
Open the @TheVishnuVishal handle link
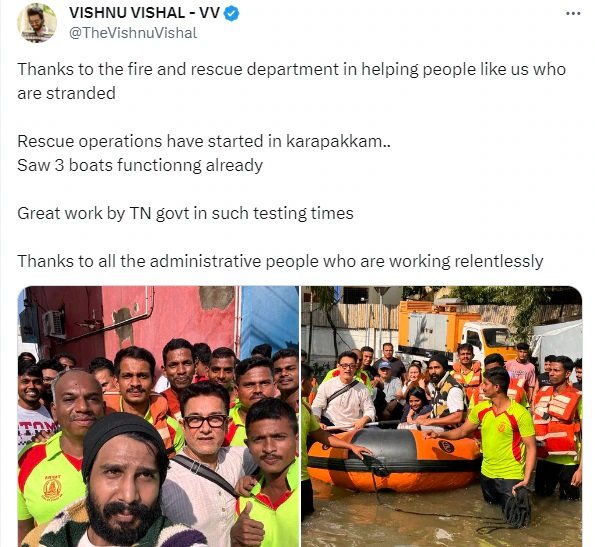(x=133, y=33)
